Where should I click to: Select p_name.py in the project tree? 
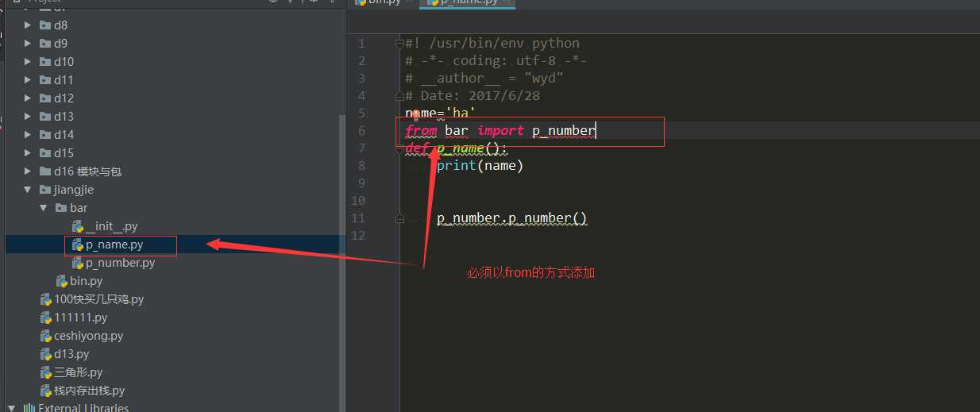coord(114,245)
